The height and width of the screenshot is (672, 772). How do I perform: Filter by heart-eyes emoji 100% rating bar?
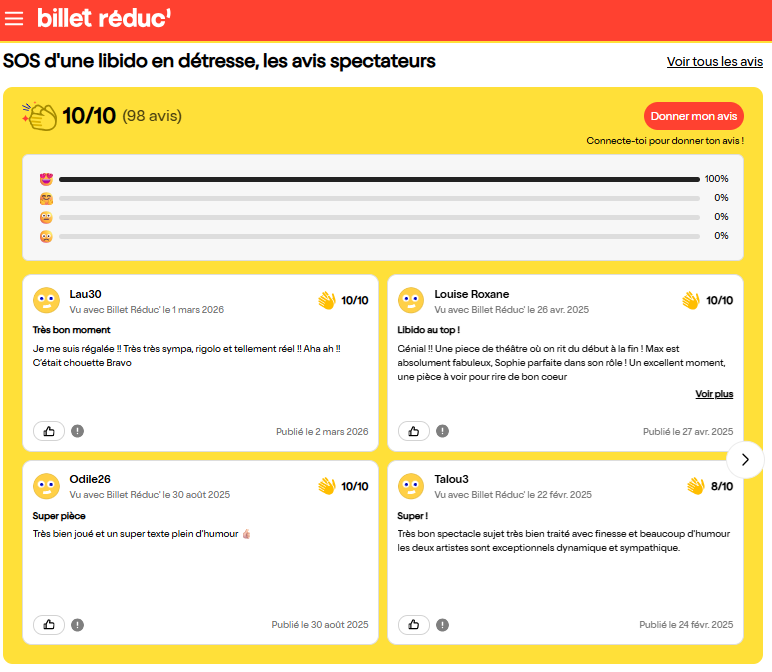[380, 179]
